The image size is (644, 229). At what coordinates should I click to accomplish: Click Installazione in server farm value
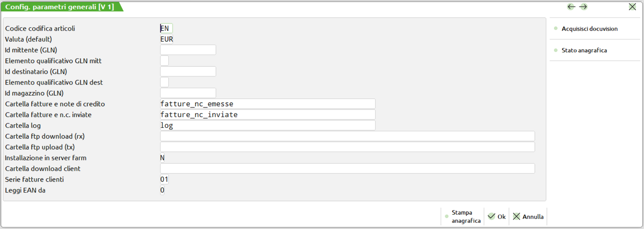162,158
